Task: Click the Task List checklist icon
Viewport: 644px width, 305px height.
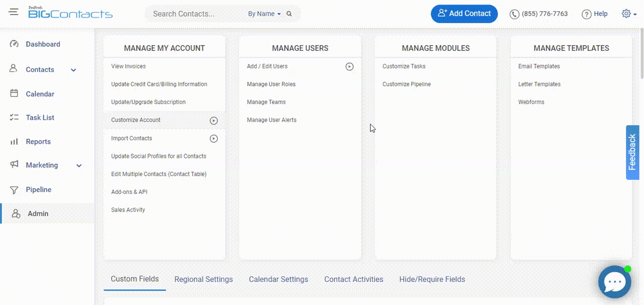Action: pyautogui.click(x=14, y=118)
